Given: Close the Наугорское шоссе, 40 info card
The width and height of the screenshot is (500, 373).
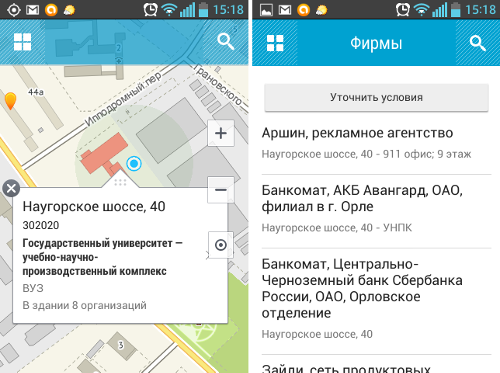Looking at the screenshot, I should (x=11, y=188).
